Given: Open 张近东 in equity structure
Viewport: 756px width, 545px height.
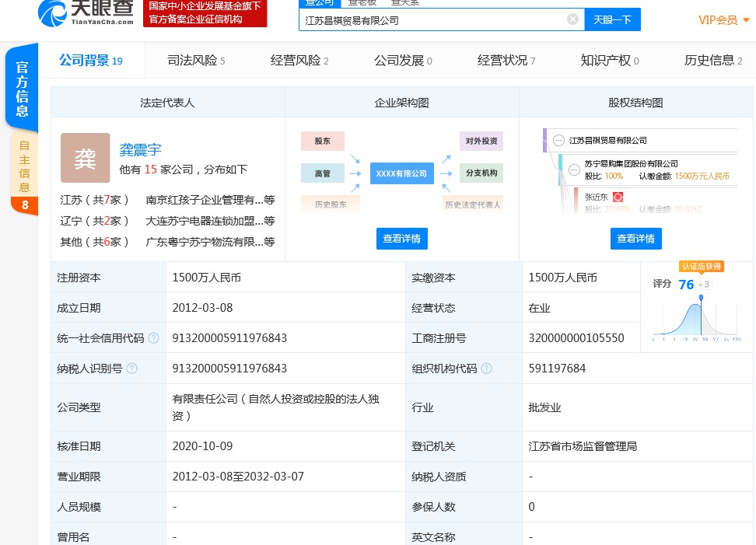Looking at the screenshot, I should pyautogui.click(x=597, y=197).
